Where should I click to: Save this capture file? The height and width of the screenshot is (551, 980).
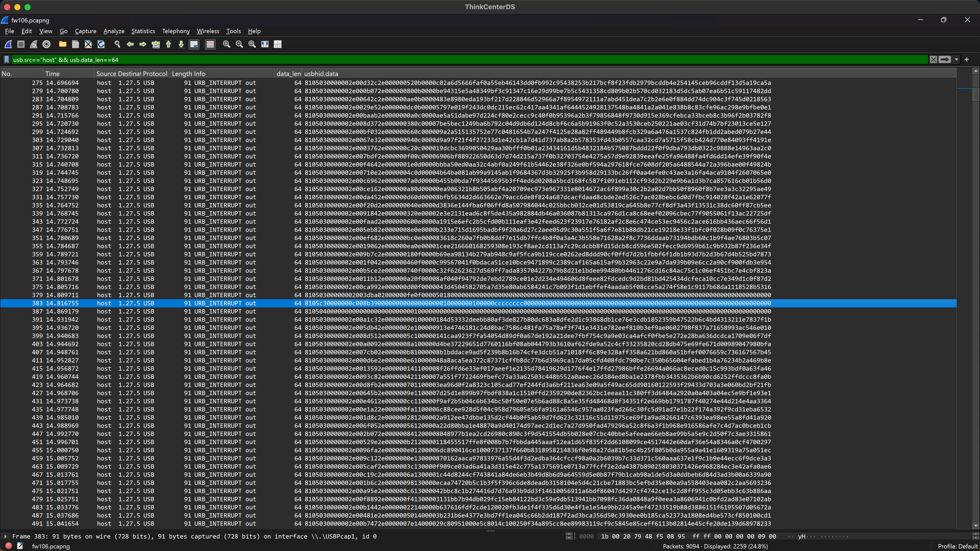pos(75,44)
